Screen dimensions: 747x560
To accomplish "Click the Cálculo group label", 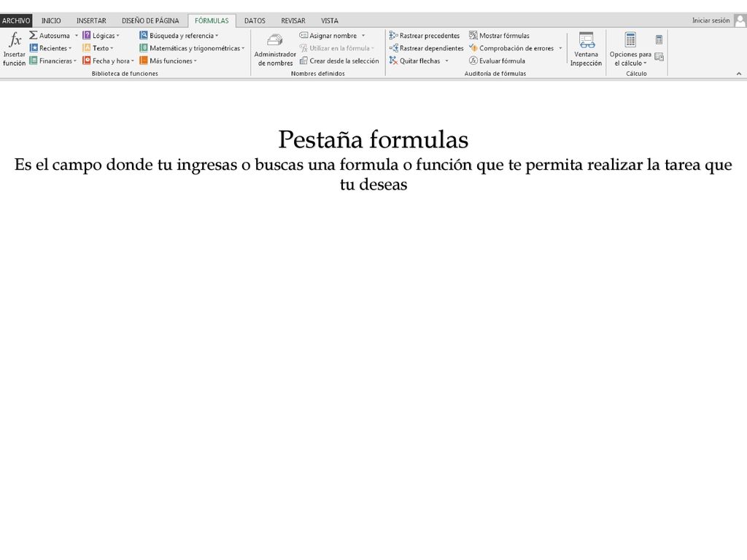I will coord(636,74).
